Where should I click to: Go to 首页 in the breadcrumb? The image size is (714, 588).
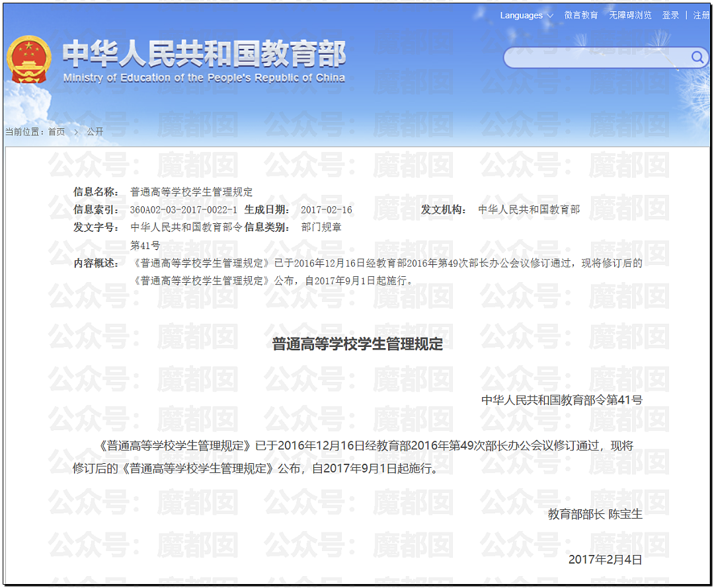click(56, 132)
